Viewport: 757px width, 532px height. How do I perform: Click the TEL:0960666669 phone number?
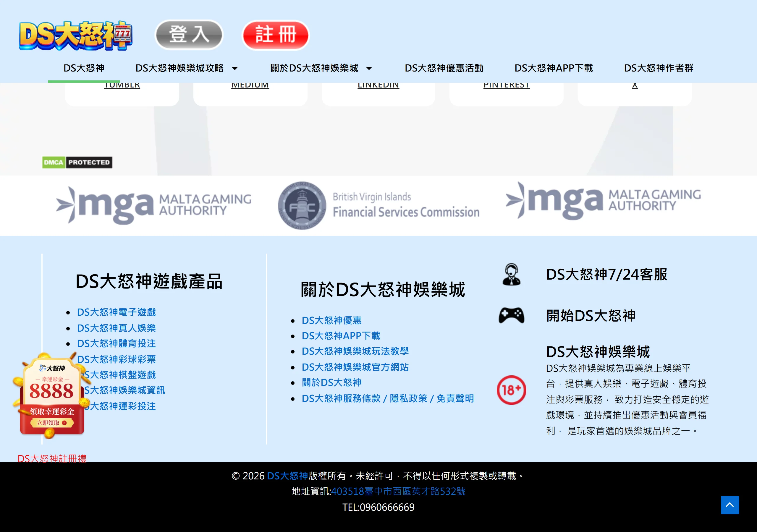pyautogui.click(x=378, y=507)
